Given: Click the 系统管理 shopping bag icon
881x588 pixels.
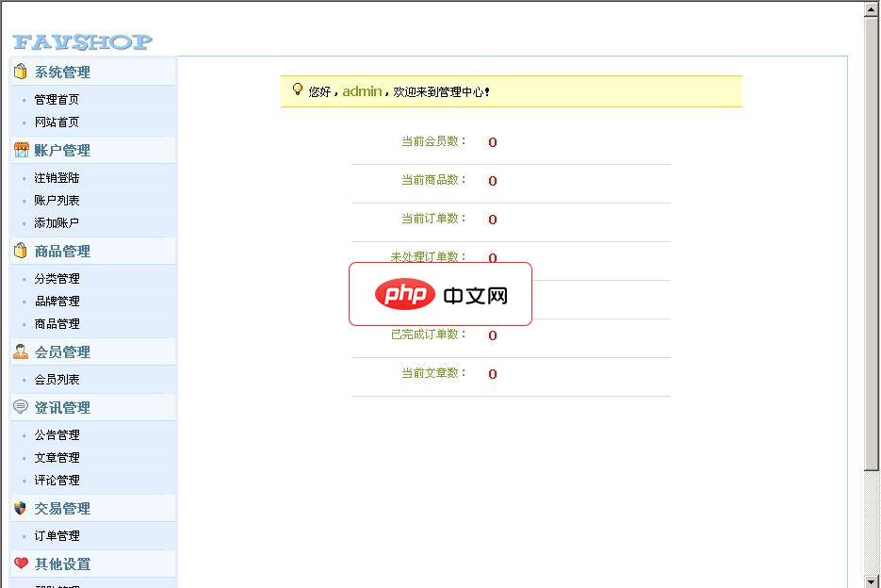Looking at the screenshot, I should click(x=19, y=72).
